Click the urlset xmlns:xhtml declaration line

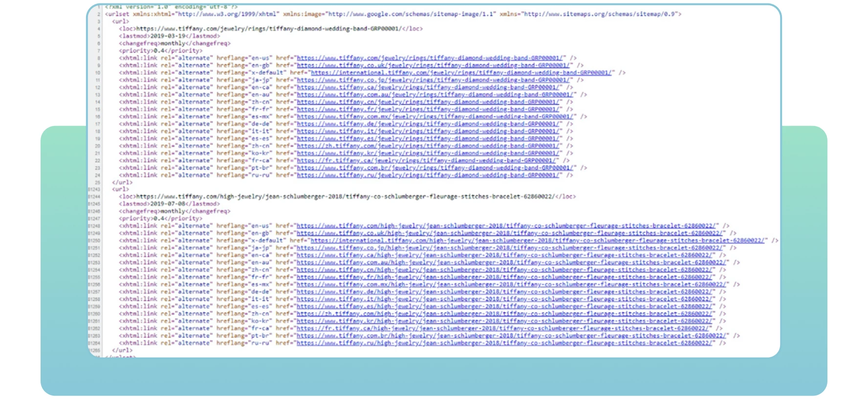[x=393, y=14]
